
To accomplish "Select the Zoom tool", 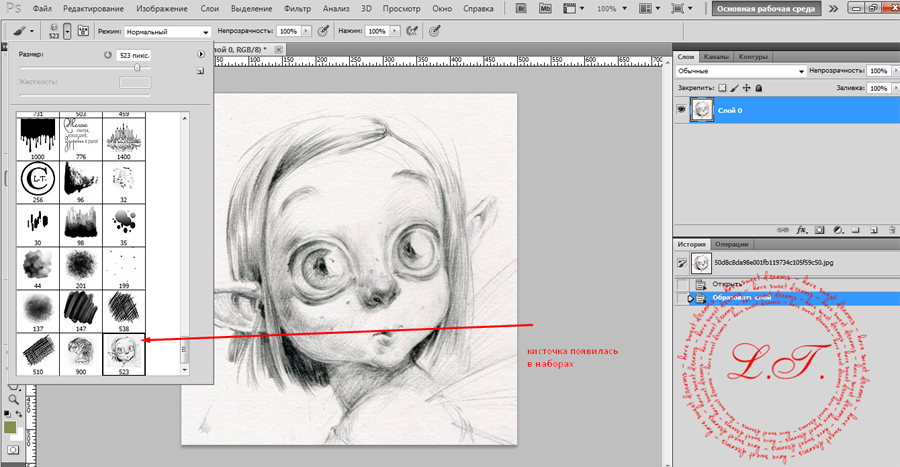I will (x=13, y=399).
